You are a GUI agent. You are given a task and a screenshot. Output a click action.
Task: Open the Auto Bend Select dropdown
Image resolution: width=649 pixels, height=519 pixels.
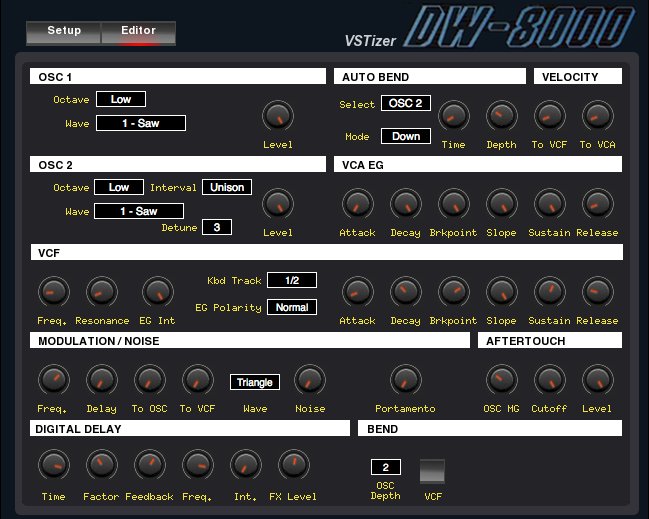click(406, 103)
